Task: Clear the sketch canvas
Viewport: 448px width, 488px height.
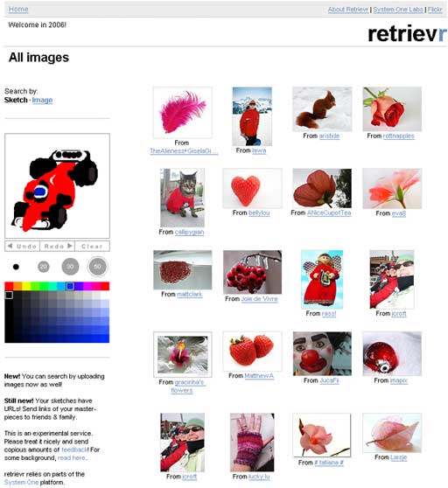Action: pos(92,246)
